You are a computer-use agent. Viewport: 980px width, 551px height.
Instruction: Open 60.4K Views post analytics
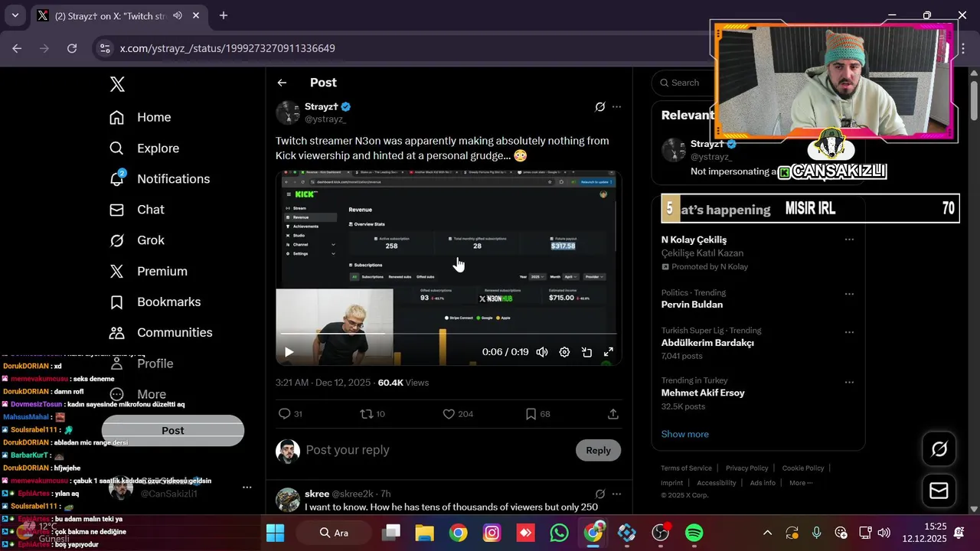[403, 383]
